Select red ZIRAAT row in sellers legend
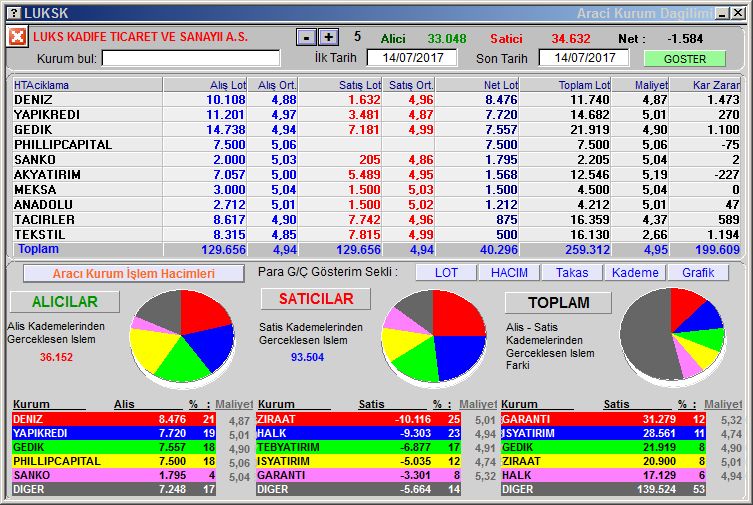Viewport: 753px width, 505px height. [x=359, y=419]
